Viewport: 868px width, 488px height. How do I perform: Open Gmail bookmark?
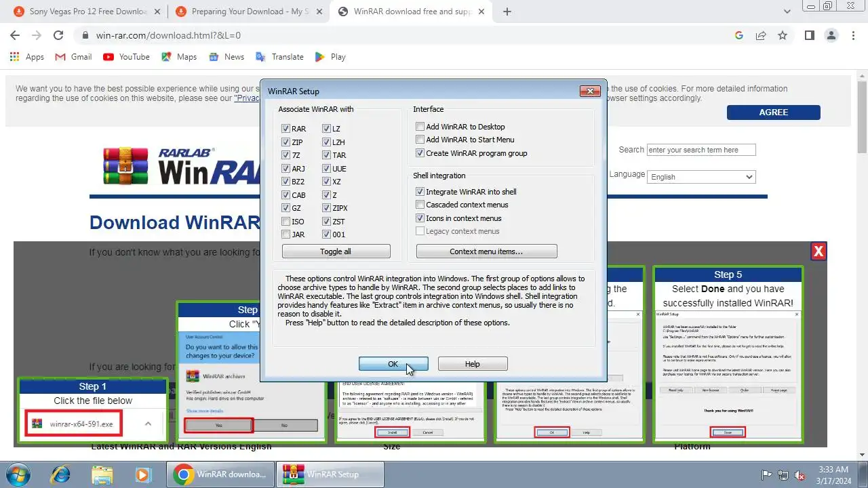(x=73, y=57)
